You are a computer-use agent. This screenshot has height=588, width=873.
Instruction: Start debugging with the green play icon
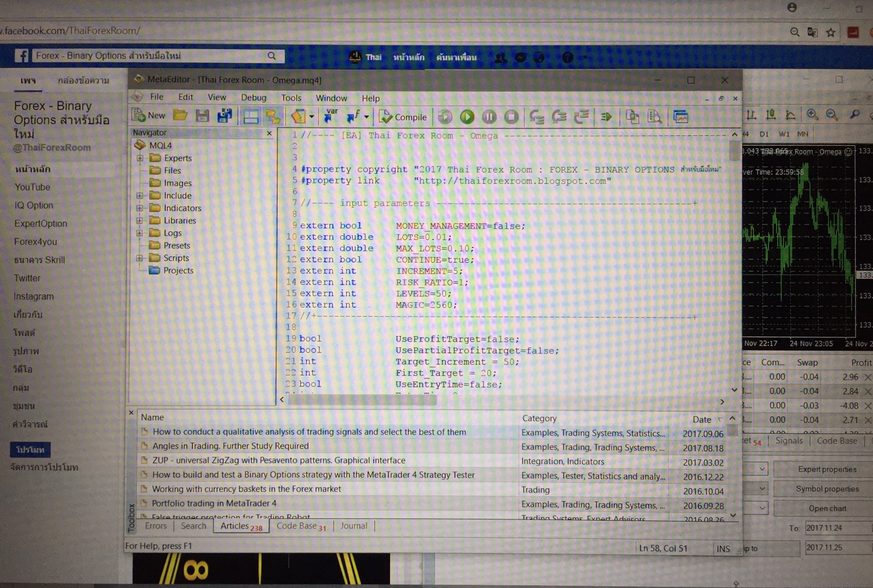coord(467,116)
